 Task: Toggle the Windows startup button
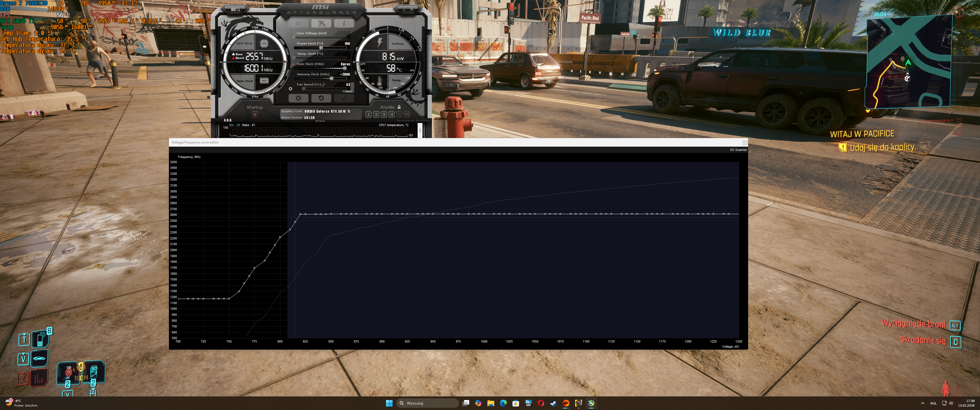254,114
